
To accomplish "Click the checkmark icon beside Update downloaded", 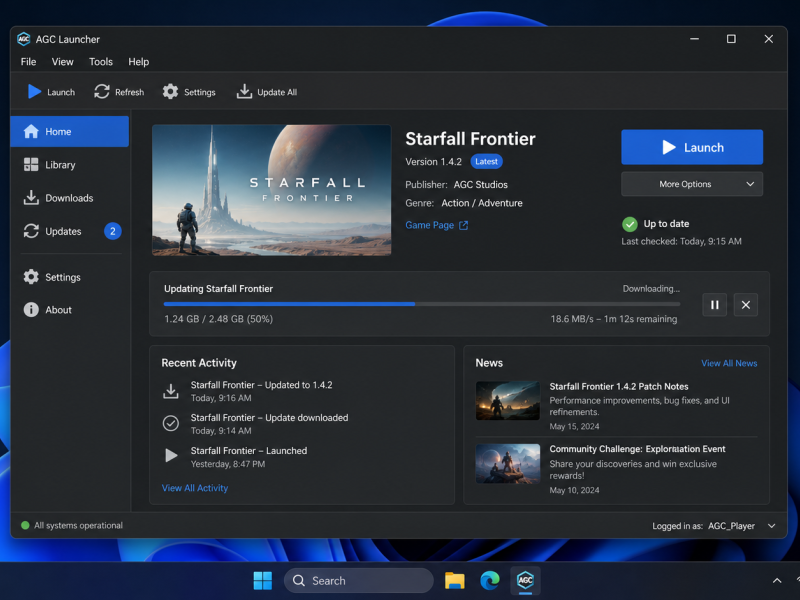I will [x=171, y=423].
